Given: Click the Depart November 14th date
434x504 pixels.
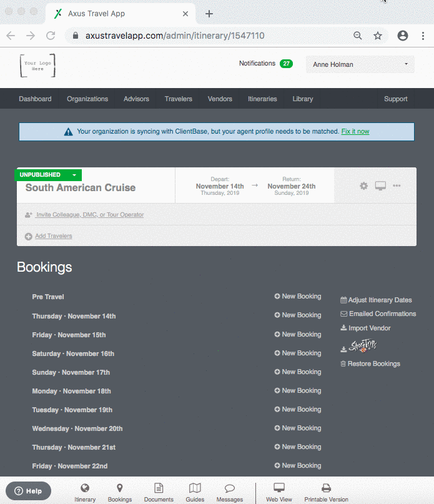Looking at the screenshot, I should (220, 187).
